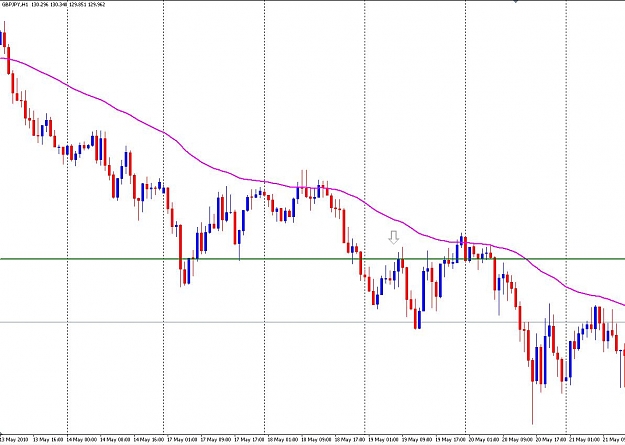
Task: Click the '18 May 01:00' time axis label
Action: [x=283, y=440]
